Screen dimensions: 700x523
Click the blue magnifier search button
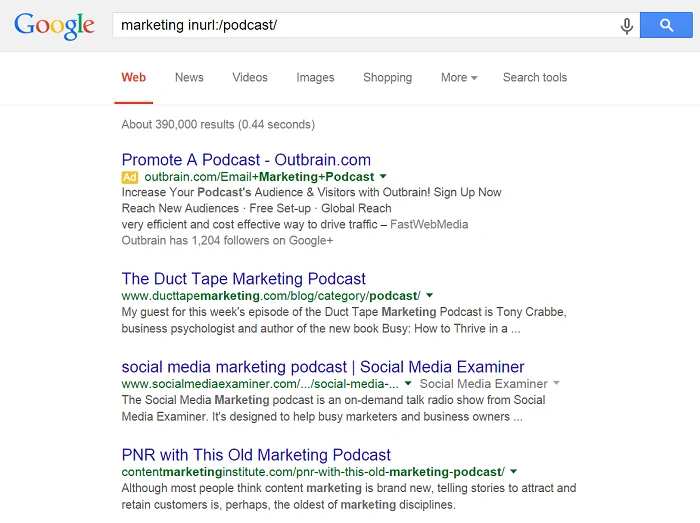pyautogui.click(x=666, y=25)
